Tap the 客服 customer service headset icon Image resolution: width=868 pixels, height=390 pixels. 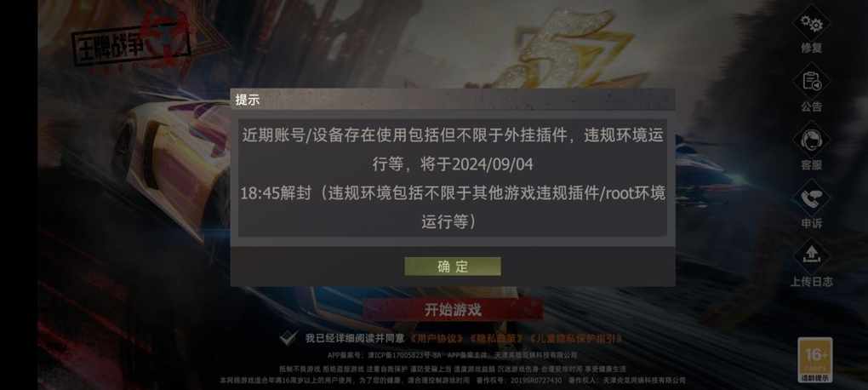[x=811, y=140]
